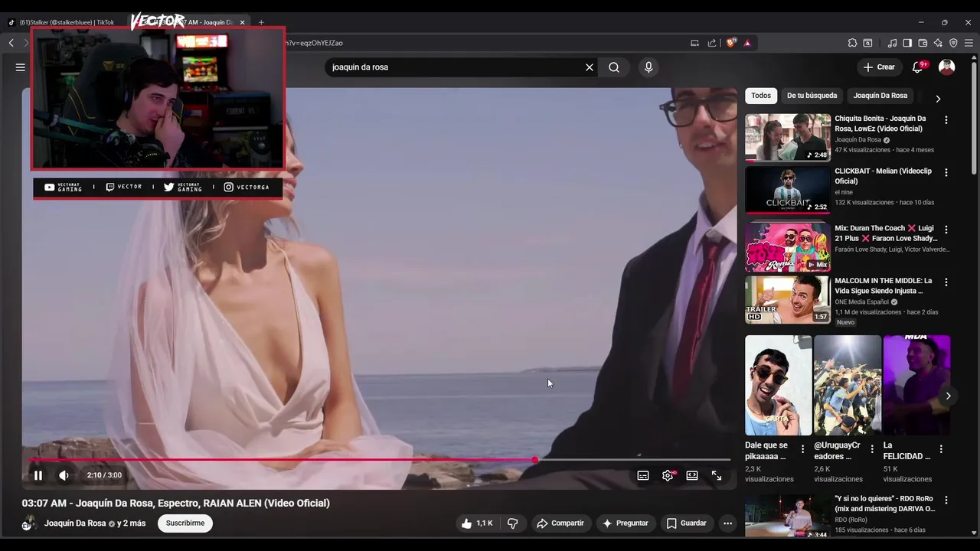
Task: Click the install app icon in address bar
Action: 694,43
